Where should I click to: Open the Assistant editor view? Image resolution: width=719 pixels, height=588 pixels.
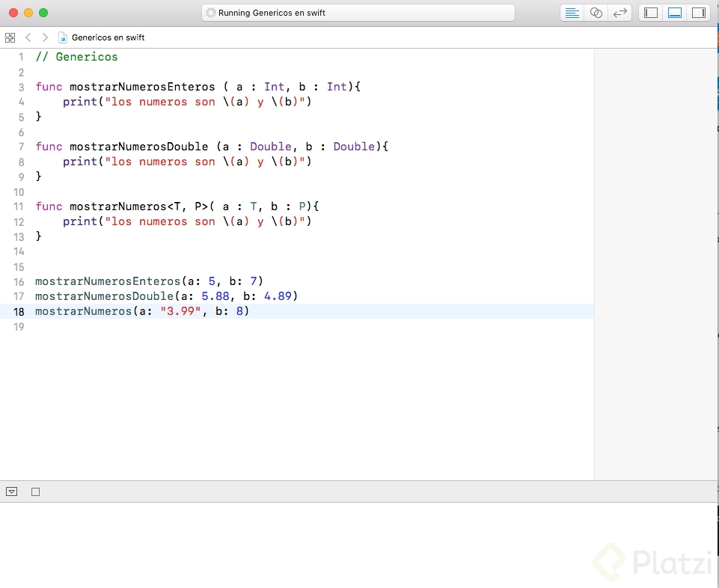[596, 13]
